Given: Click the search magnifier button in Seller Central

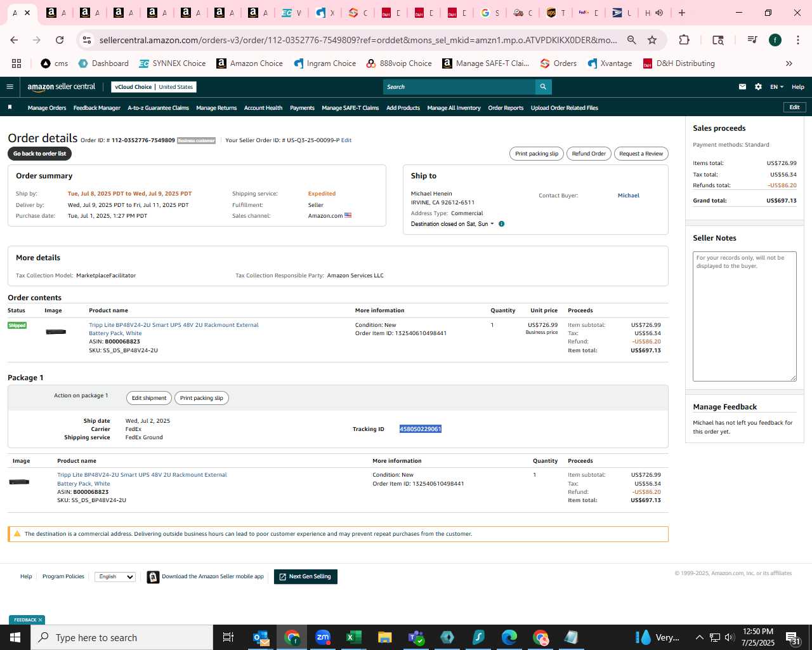Looking at the screenshot, I should click(543, 87).
